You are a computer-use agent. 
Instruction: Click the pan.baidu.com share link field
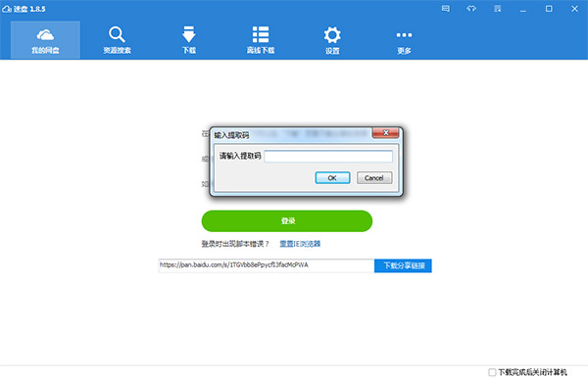[267, 265]
